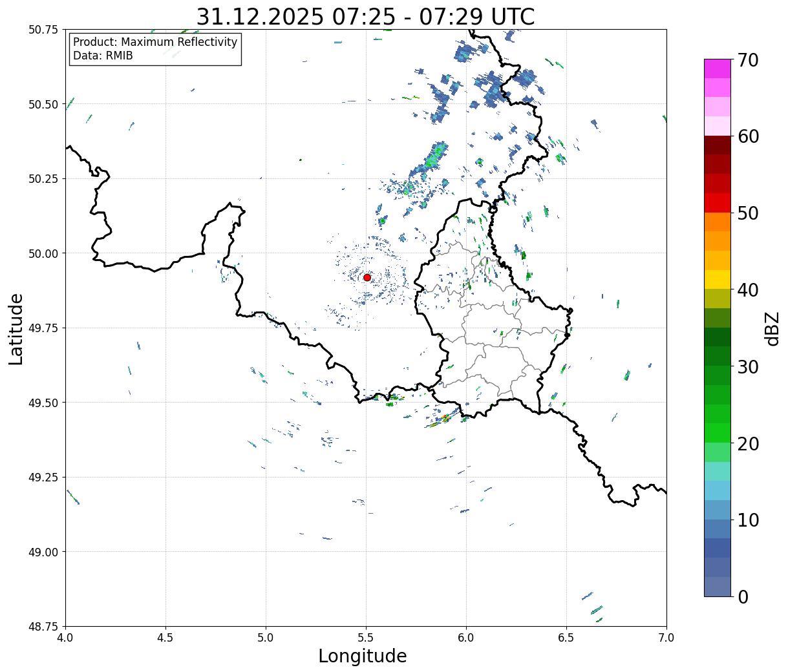Select the bottom slate-blue swatch near 0 dBZ
This screenshot has height=672, width=788.
click(718, 586)
